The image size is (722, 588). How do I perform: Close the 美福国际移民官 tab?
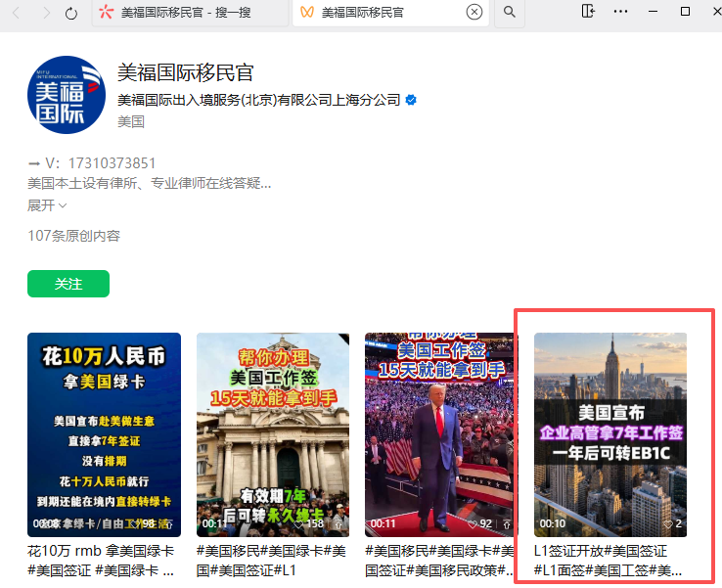(x=474, y=12)
